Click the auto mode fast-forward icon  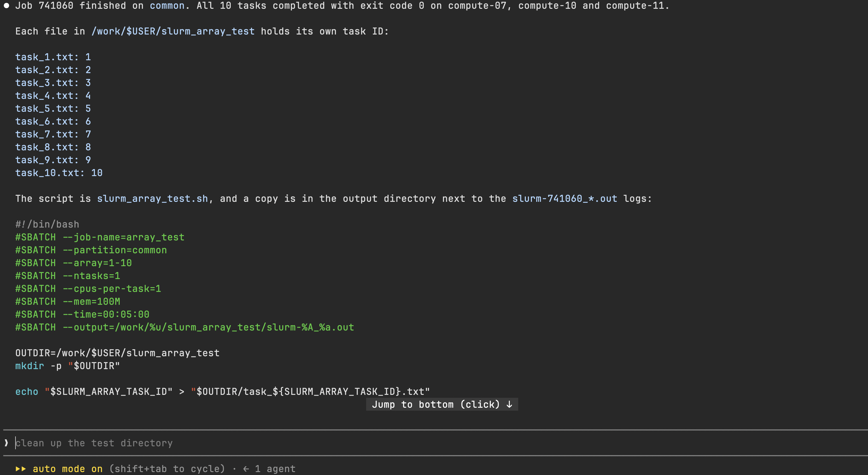[20, 469]
